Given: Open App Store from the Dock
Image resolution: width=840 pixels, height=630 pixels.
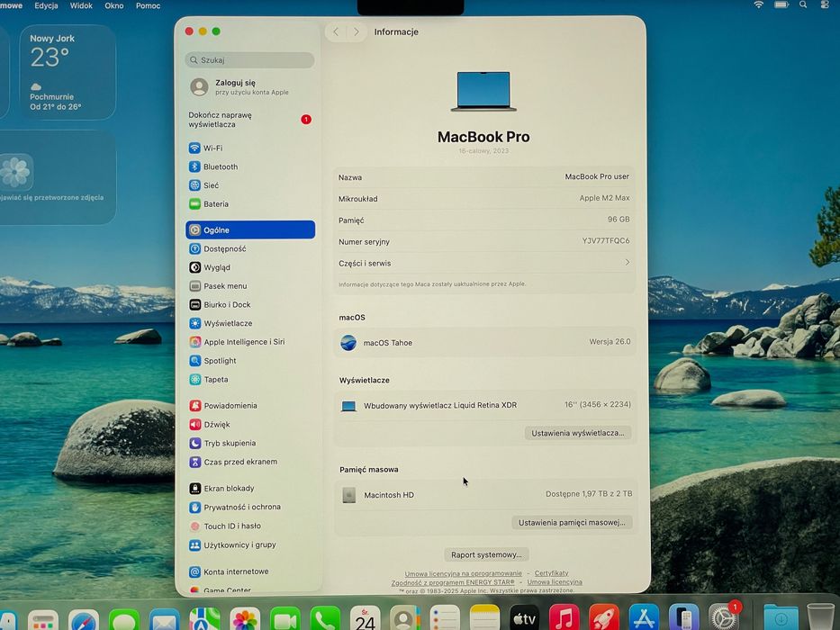Looking at the screenshot, I should [x=644, y=617].
